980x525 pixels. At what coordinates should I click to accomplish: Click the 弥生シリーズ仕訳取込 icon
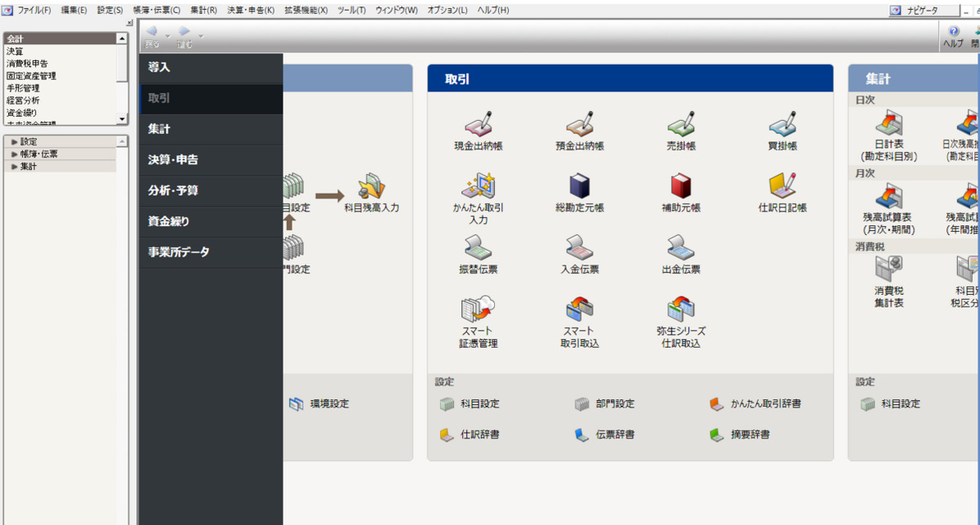coord(680,314)
